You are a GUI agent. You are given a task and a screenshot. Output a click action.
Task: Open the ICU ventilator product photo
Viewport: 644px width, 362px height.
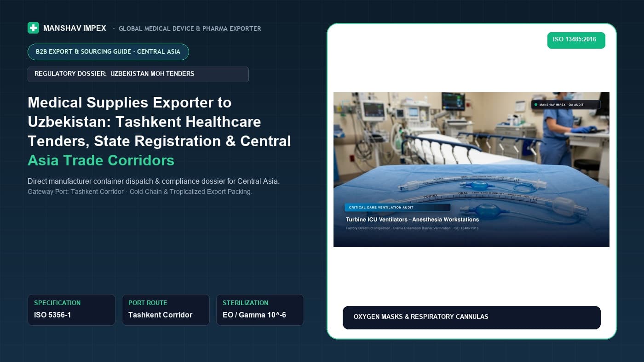click(x=471, y=169)
